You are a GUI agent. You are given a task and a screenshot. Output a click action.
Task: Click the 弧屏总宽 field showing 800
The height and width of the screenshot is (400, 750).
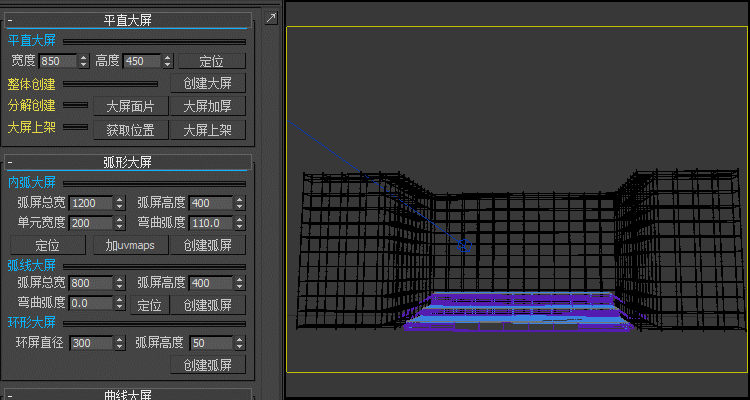click(x=91, y=283)
